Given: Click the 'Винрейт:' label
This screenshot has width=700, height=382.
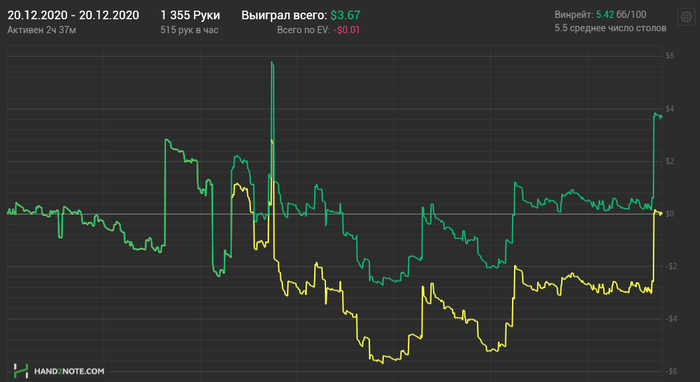Looking at the screenshot, I should 574,15.
